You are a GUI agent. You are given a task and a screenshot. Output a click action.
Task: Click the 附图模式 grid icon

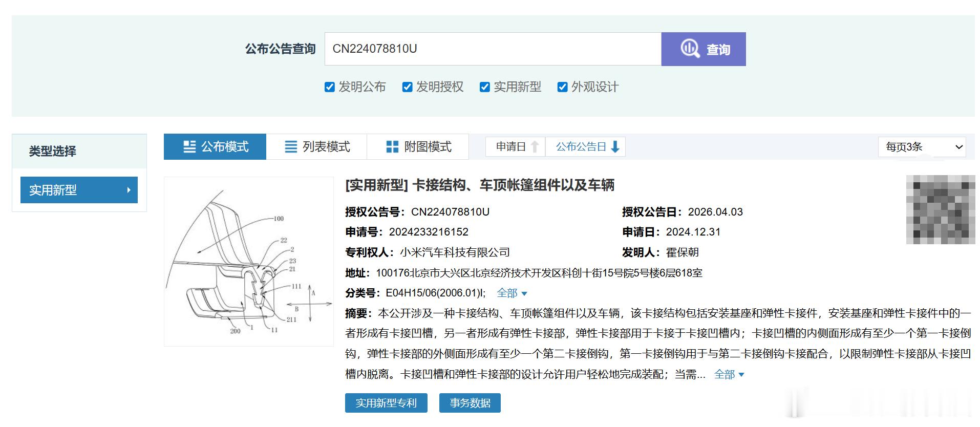[x=392, y=147]
